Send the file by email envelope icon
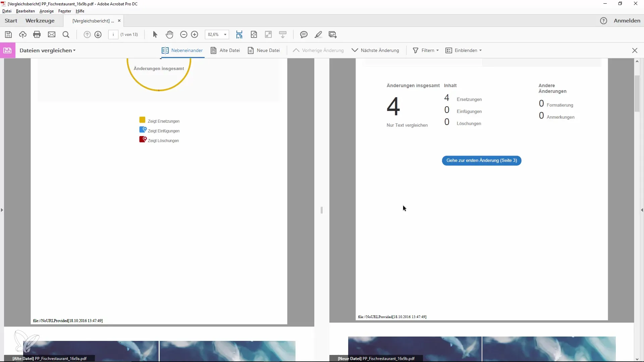This screenshot has height=362, width=644. click(x=52, y=35)
